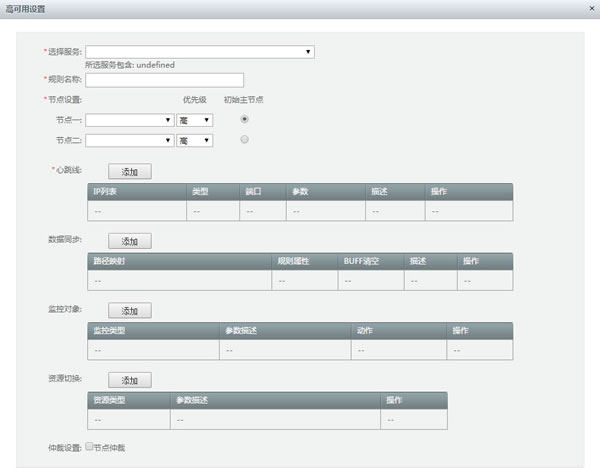Enable the 节点仲裁 checkbox
The height and width of the screenshot is (468, 600).
coord(90,447)
